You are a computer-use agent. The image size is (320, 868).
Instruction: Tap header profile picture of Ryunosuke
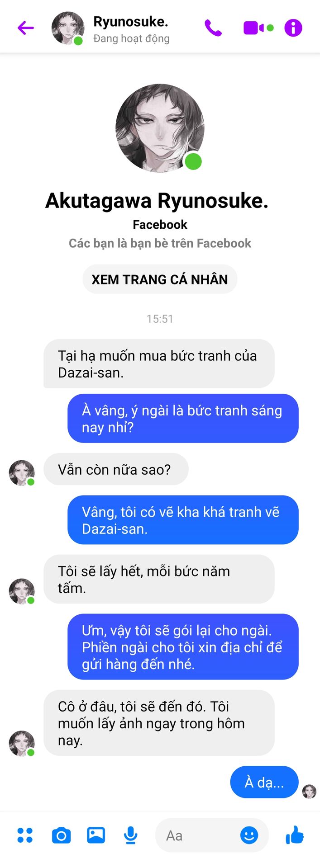pyautogui.click(x=68, y=28)
